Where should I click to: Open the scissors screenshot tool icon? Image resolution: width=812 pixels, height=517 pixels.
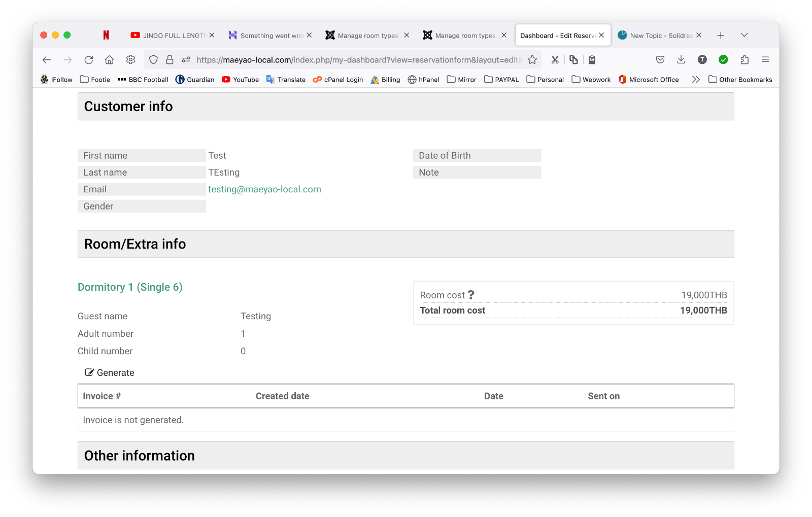[555, 60]
